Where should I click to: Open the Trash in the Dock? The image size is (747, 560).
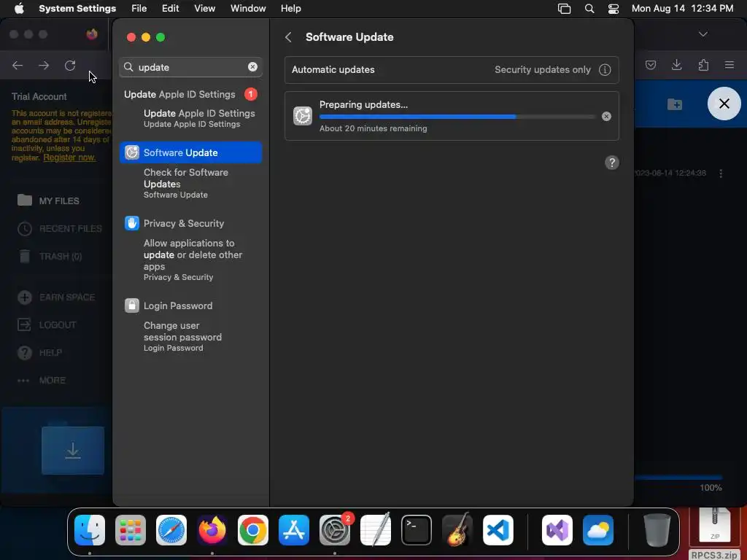pos(657,529)
